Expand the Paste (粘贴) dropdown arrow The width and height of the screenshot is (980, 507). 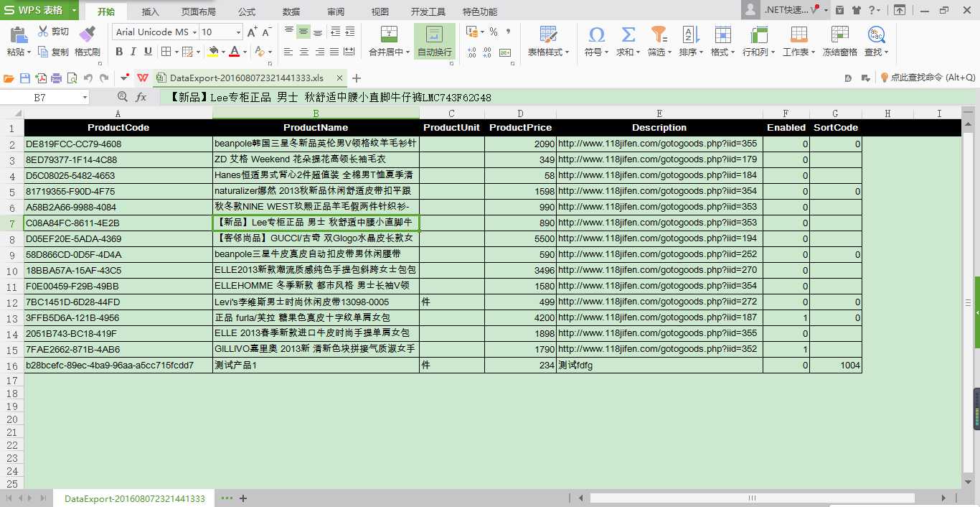pyautogui.click(x=29, y=52)
